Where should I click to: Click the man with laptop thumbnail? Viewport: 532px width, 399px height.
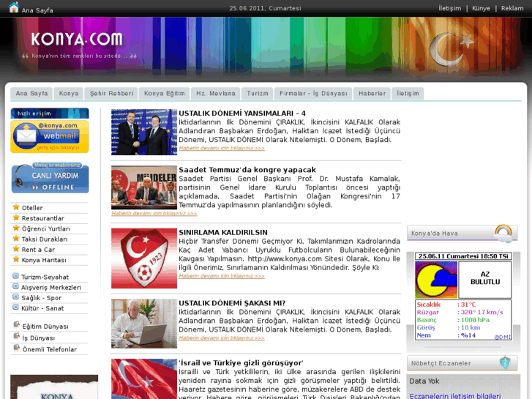pyautogui.click(x=144, y=324)
